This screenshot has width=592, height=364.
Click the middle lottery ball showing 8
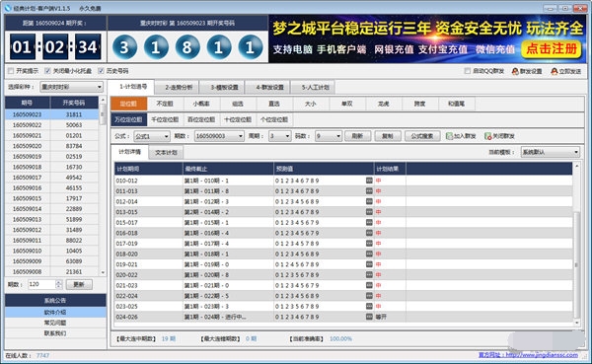coord(187,47)
